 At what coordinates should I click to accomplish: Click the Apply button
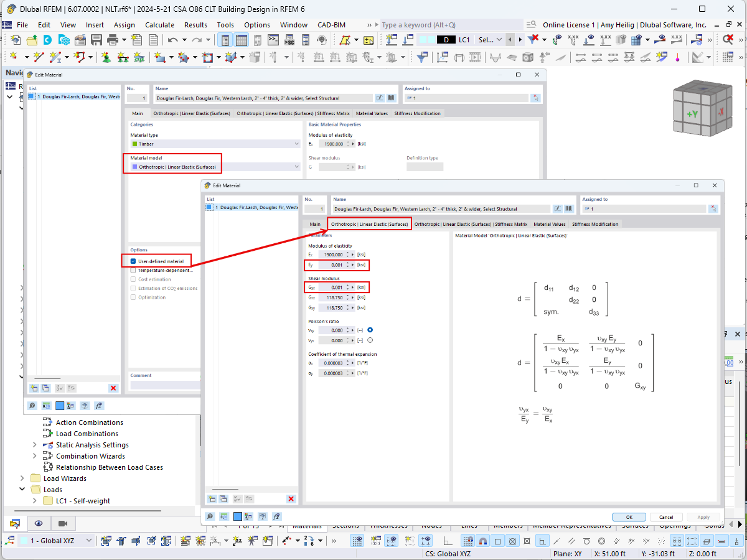pyautogui.click(x=703, y=516)
